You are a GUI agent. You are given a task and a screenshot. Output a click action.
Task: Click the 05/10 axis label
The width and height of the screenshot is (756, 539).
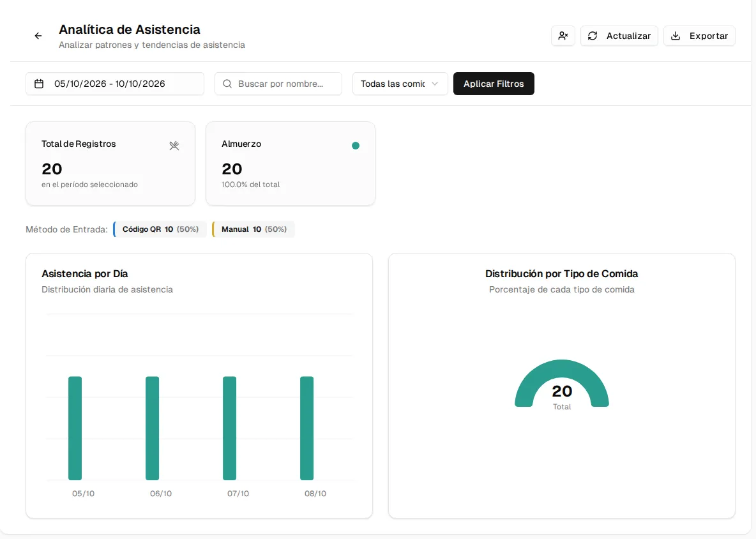coord(84,494)
